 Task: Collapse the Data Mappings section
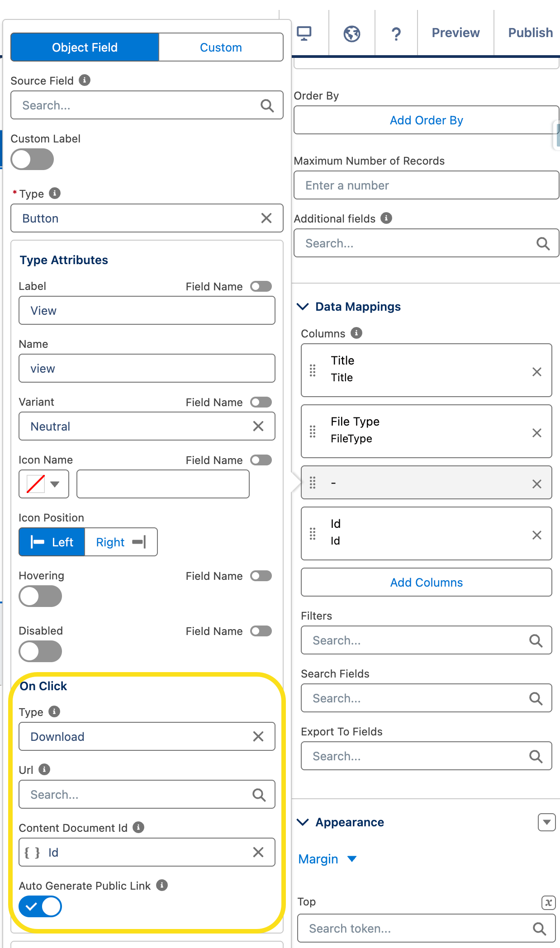pyautogui.click(x=303, y=307)
